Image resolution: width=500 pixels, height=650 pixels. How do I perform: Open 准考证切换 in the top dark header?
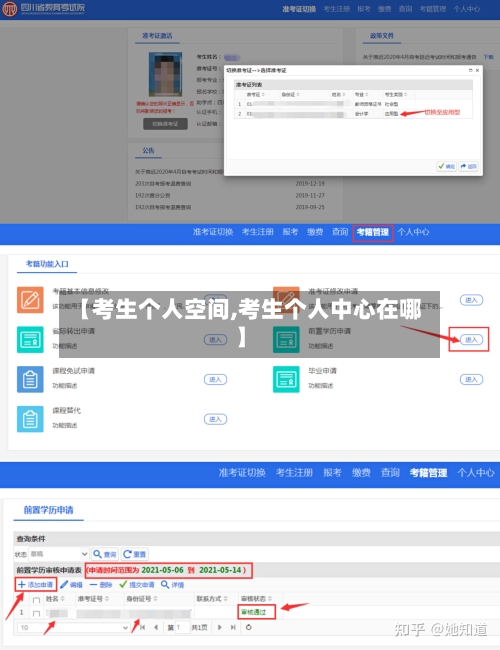coord(299,9)
